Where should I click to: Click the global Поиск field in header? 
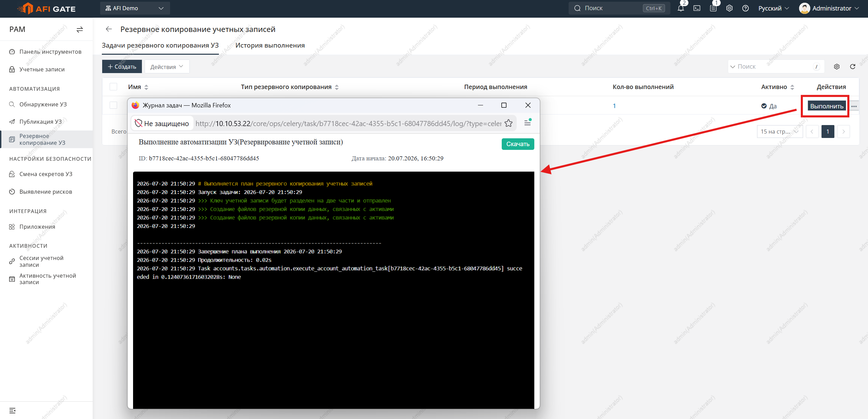[619, 8]
